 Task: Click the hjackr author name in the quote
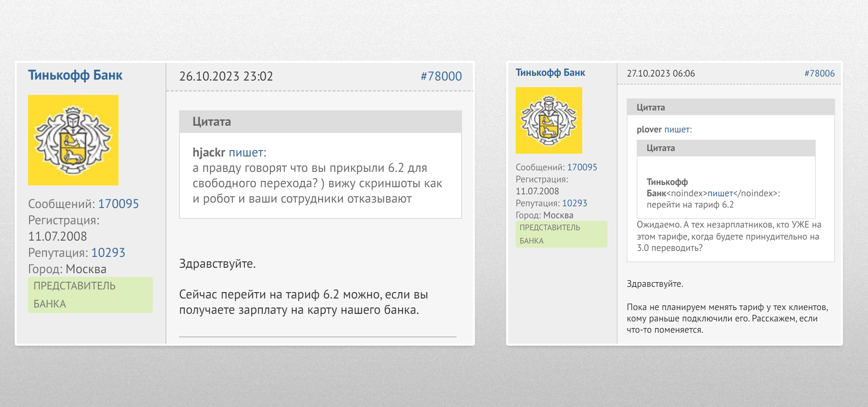(x=209, y=152)
